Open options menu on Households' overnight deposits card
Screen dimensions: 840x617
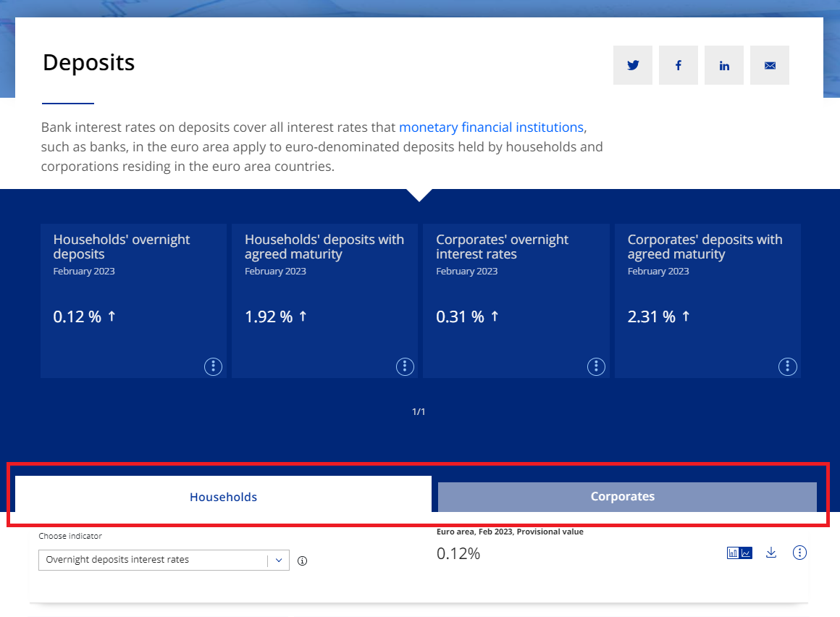pos(213,366)
